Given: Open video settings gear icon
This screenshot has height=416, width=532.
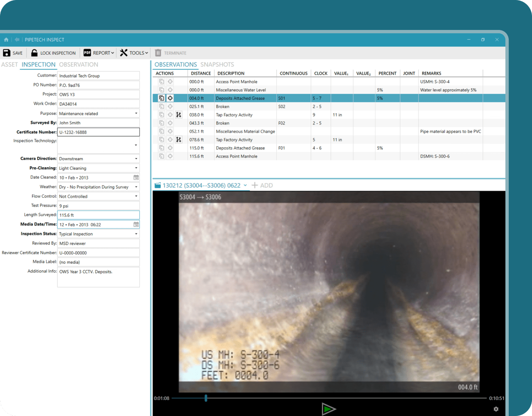Looking at the screenshot, I should tap(496, 409).
